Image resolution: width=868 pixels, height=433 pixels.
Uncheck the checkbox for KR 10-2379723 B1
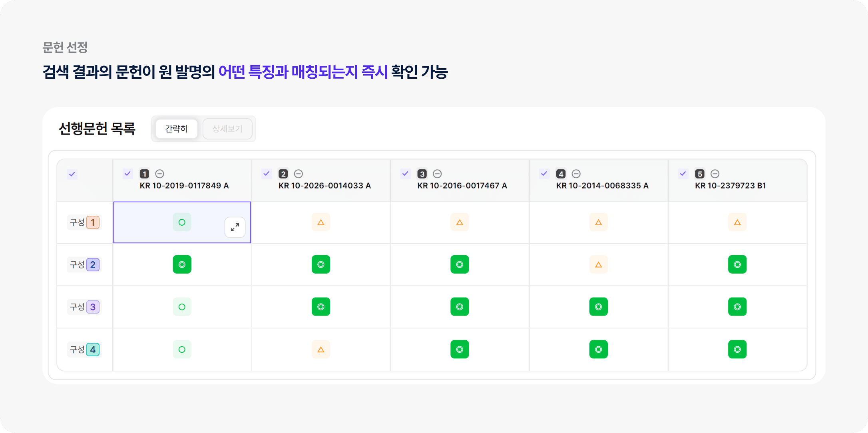(x=683, y=174)
